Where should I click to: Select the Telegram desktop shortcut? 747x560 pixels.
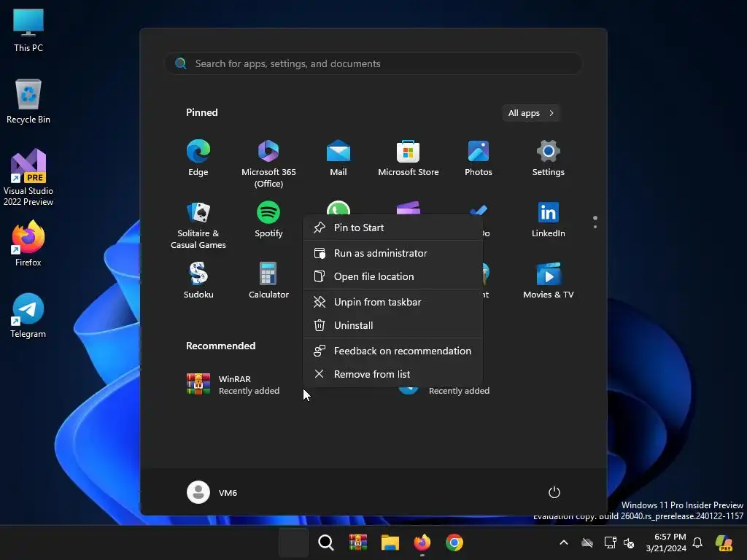click(28, 316)
